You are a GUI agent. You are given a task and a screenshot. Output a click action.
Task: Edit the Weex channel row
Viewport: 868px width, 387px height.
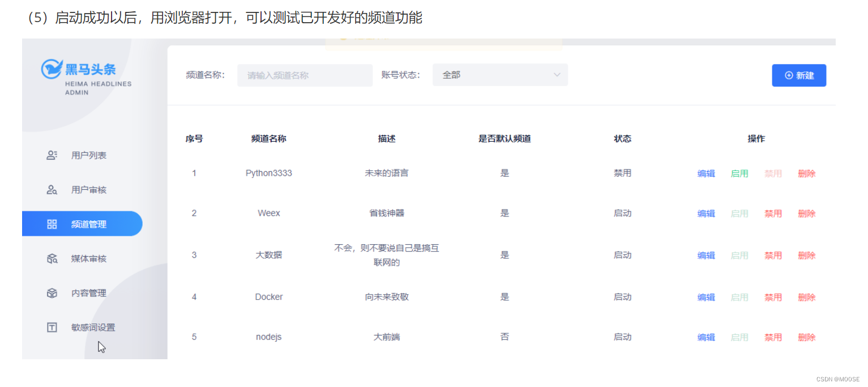[706, 214]
